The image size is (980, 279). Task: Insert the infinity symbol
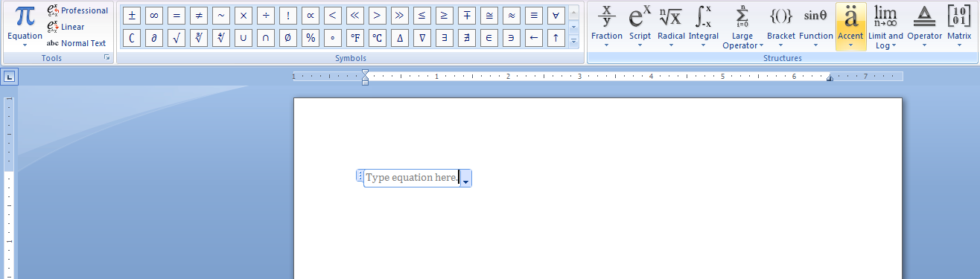(x=154, y=15)
